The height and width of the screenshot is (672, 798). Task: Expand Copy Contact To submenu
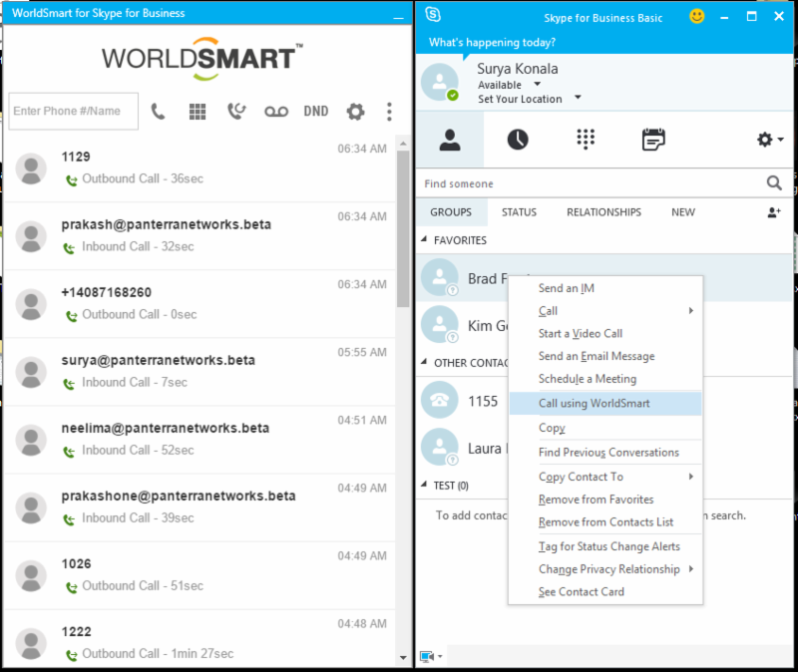click(605, 477)
